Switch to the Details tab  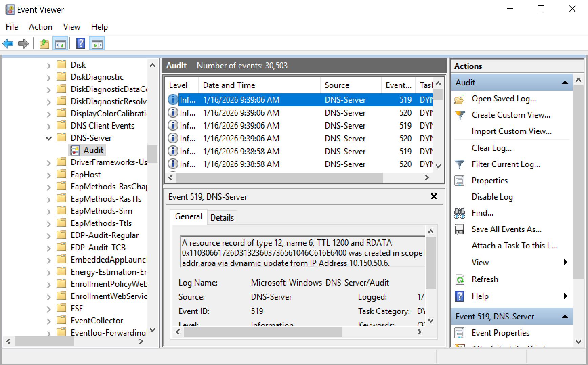click(222, 217)
